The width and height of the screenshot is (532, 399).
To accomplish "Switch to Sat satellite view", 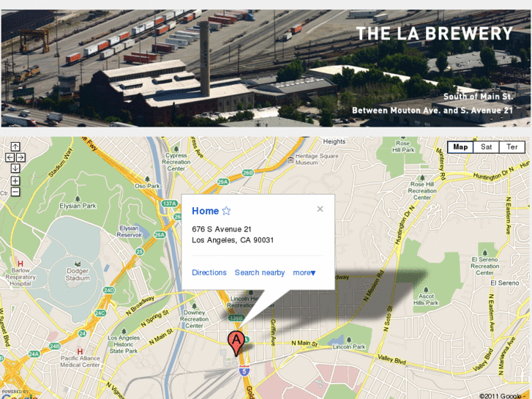I will coord(486,147).
